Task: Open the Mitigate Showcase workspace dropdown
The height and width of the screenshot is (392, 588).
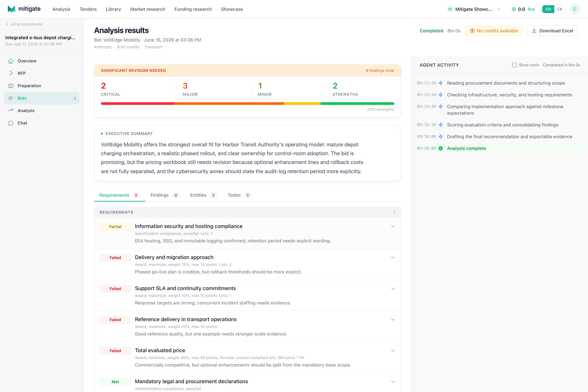Action: (474, 9)
